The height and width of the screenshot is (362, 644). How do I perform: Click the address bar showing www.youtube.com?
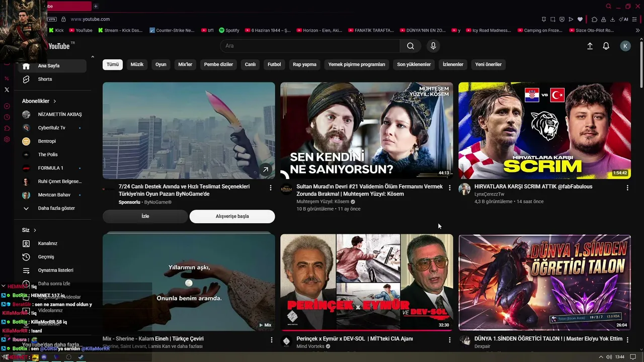[x=90, y=19]
